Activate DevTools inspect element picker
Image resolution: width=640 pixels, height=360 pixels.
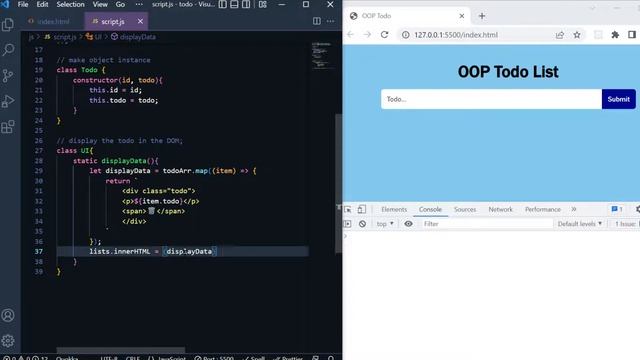pyautogui.click(x=348, y=209)
